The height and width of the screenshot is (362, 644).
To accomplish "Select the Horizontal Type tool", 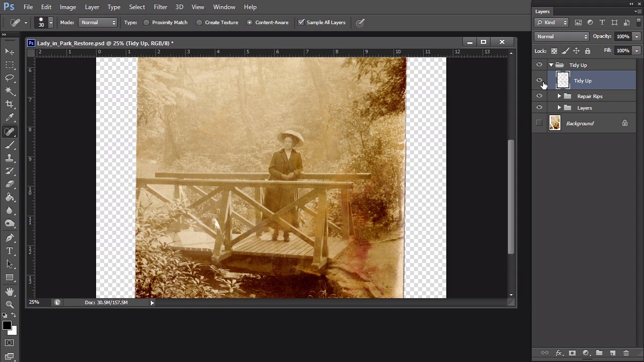I will click(10, 251).
